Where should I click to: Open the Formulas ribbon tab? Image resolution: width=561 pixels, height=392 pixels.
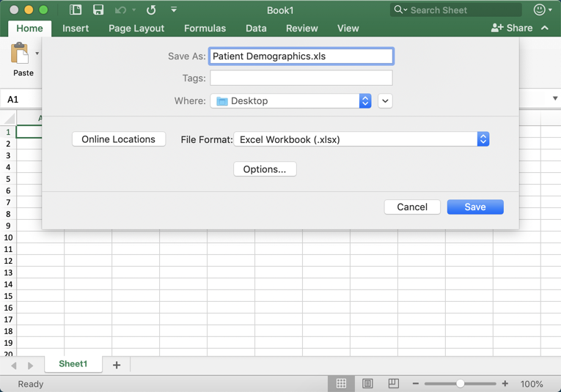click(x=205, y=29)
